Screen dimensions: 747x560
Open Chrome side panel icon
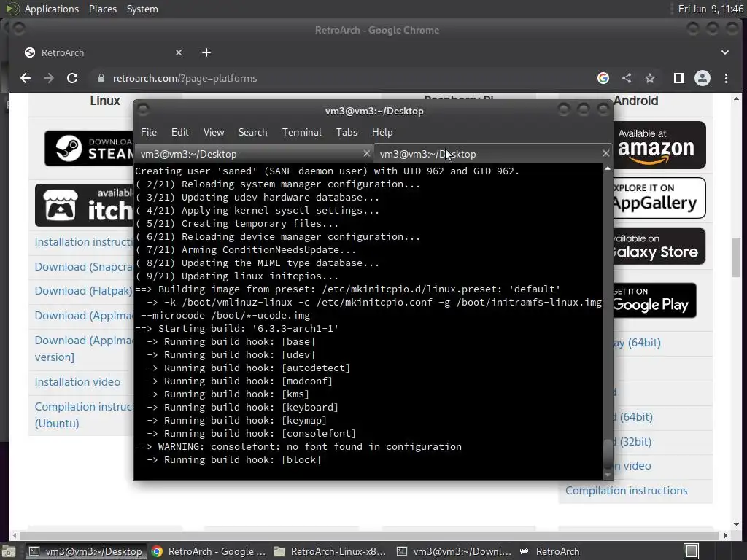click(679, 78)
